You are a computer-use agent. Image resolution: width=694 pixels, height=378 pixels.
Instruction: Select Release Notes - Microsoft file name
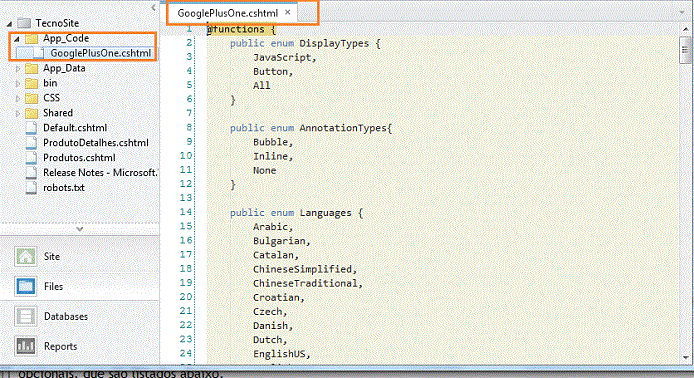click(x=100, y=173)
